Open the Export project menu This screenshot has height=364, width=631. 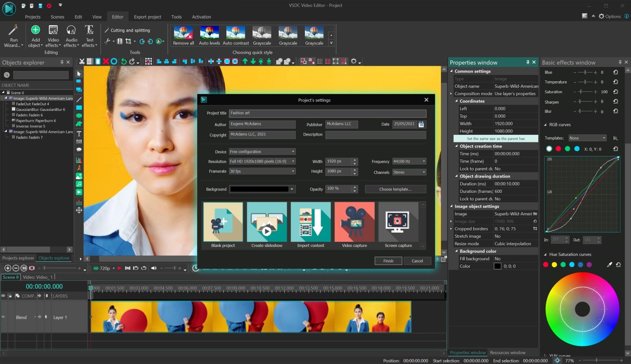147,17
